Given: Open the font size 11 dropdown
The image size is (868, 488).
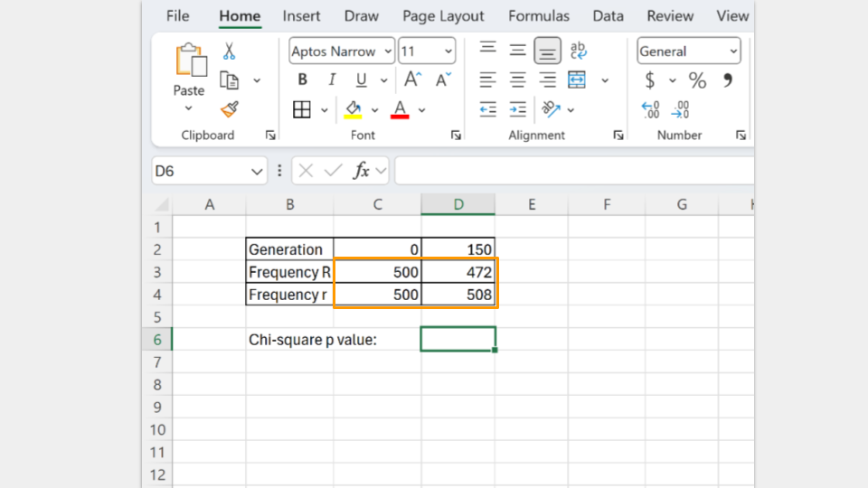Looking at the screenshot, I should [x=448, y=52].
